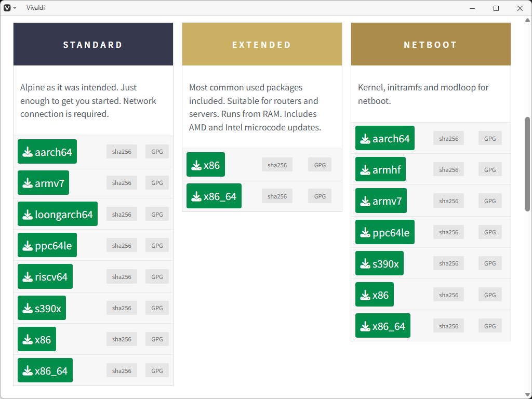Click the Vivaldi logo menu icon

tap(7, 8)
